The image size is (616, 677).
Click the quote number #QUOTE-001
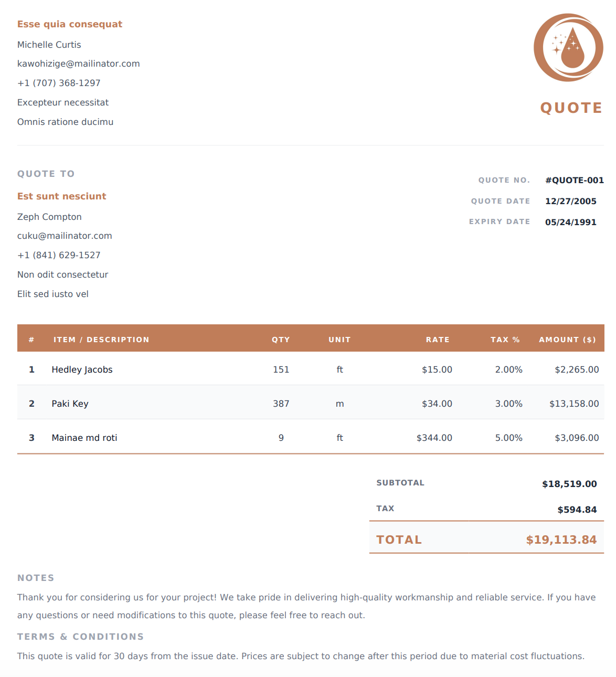pos(575,180)
